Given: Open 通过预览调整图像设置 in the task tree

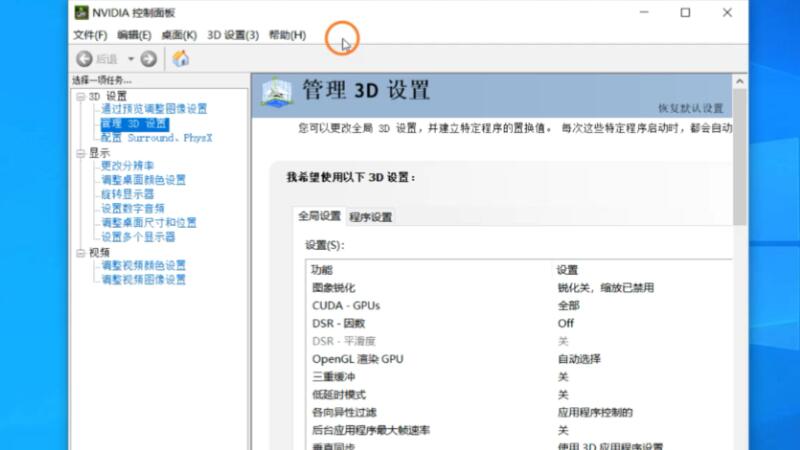Looking at the screenshot, I should coord(153,109).
